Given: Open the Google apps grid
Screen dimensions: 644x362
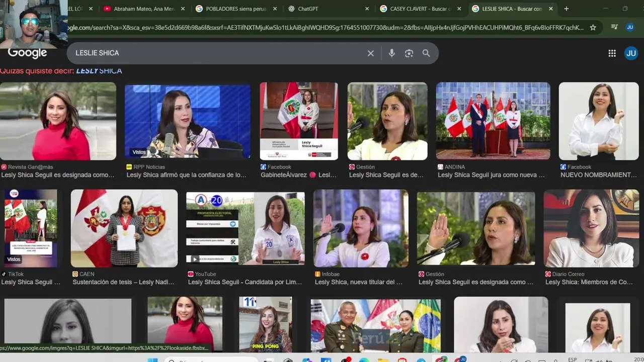Looking at the screenshot, I should [x=612, y=53].
